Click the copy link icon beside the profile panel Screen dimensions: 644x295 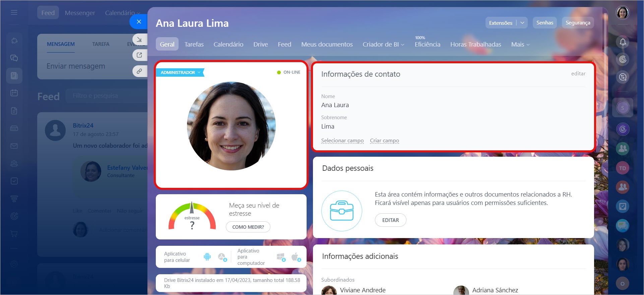[x=139, y=71]
